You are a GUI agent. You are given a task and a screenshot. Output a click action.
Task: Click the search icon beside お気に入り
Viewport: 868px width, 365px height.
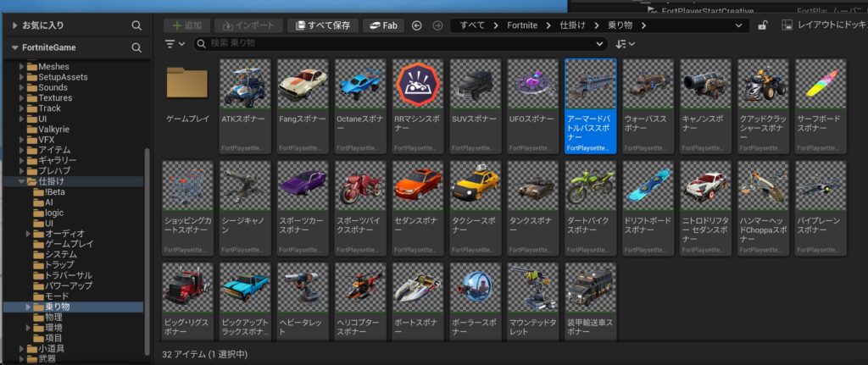click(x=136, y=25)
